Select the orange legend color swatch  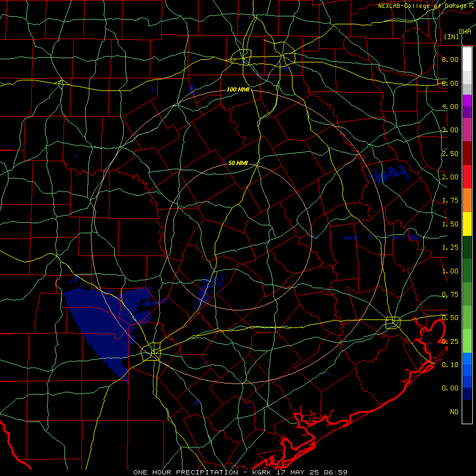467,200
